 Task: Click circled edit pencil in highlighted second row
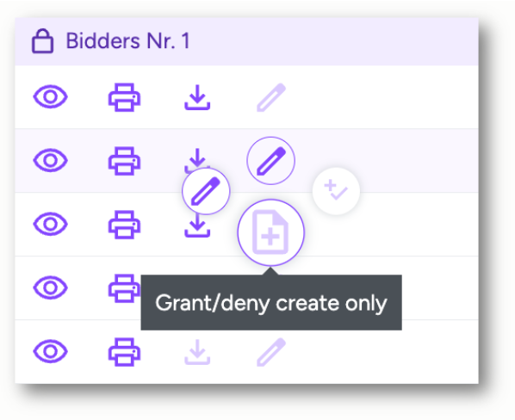pos(271,161)
